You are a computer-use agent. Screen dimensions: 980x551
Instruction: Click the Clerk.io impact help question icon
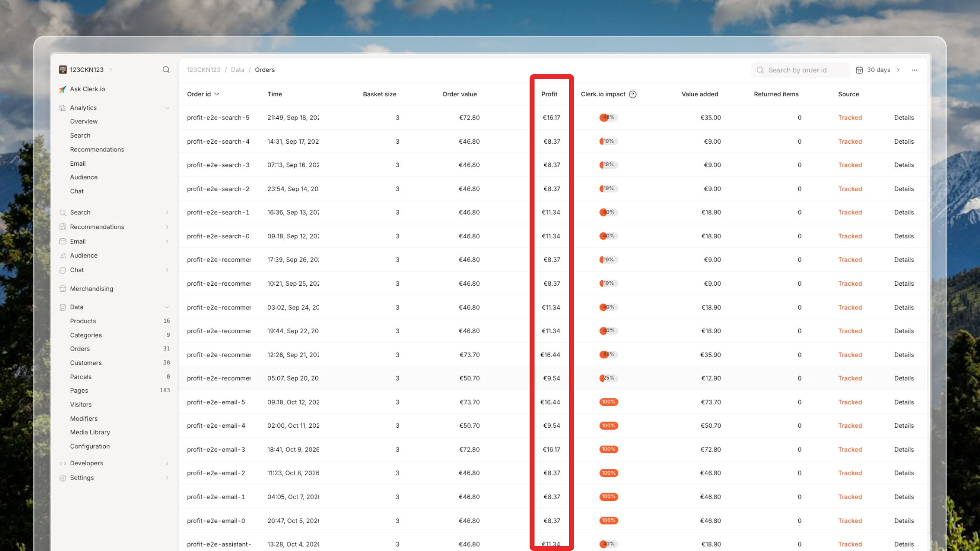pyautogui.click(x=633, y=94)
